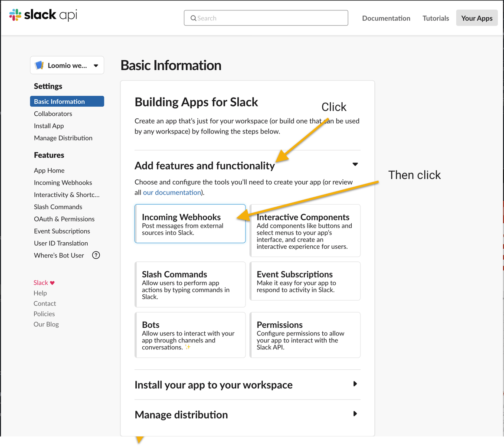Open the Loomio app selector dropdown
The width and height of the screenshot is (504, 446).
67,65
